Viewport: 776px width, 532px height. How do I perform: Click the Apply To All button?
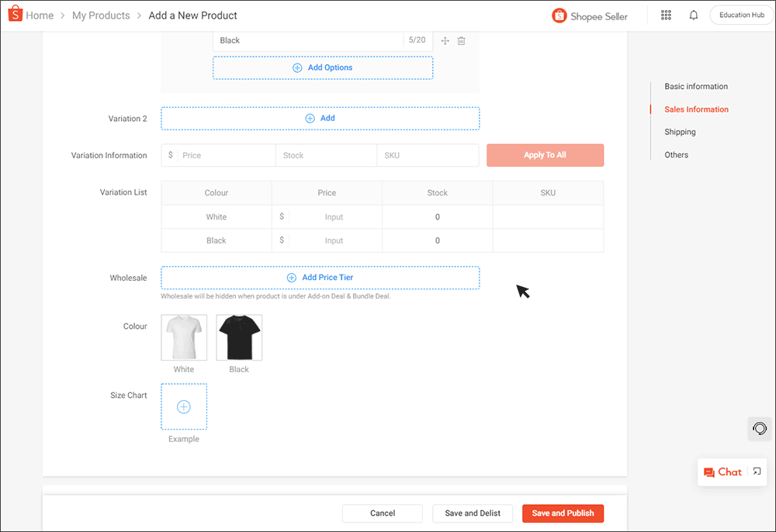545,155
